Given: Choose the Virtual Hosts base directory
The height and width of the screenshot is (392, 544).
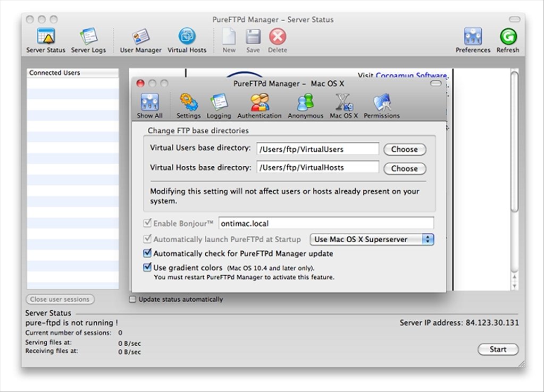Looking at the screenshot, I should click(x=405, y=168).
